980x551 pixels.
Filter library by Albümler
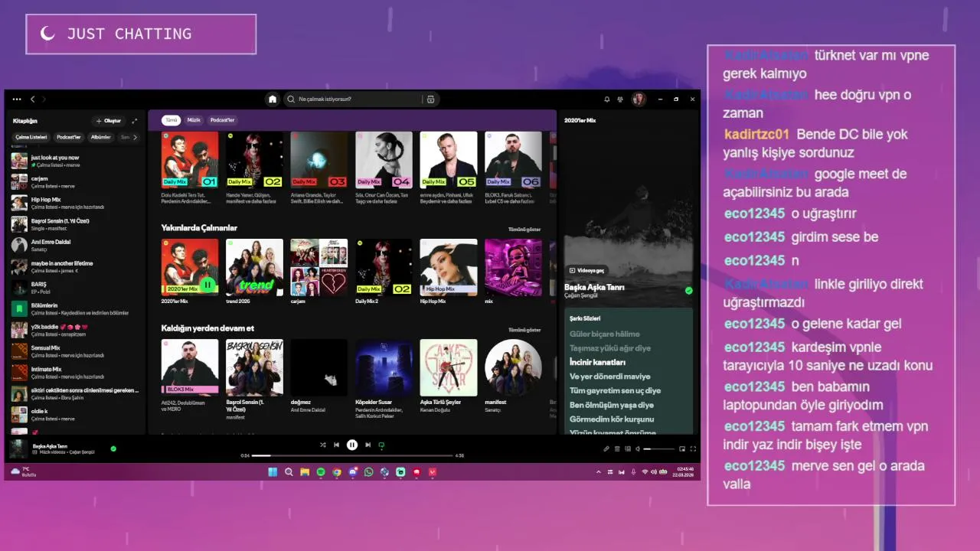point(101,137)
